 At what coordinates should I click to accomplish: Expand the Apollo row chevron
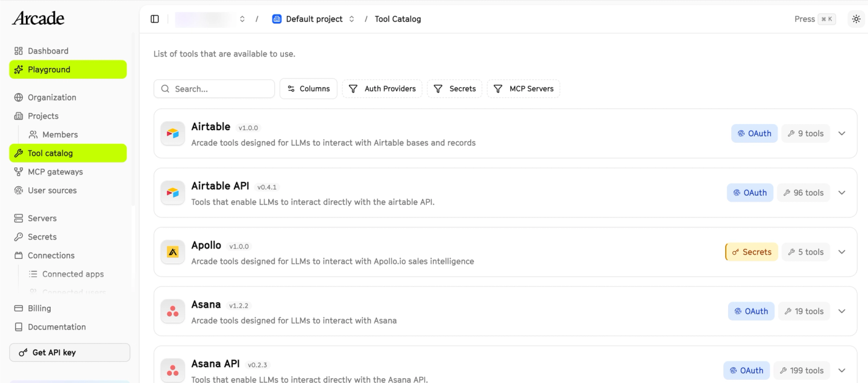[x=842, y=252]
